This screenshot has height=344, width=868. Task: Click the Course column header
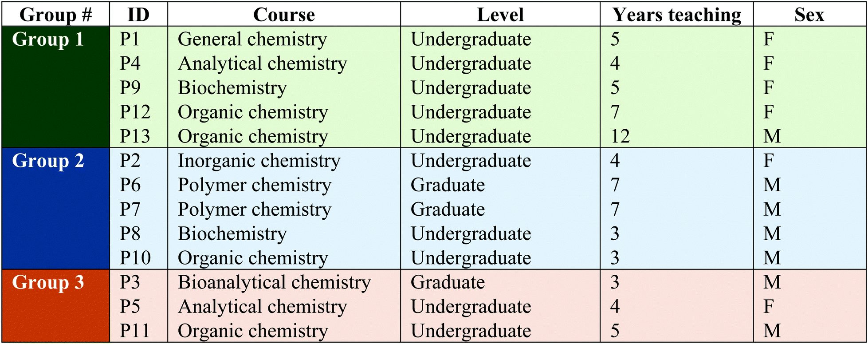(284, 14)
